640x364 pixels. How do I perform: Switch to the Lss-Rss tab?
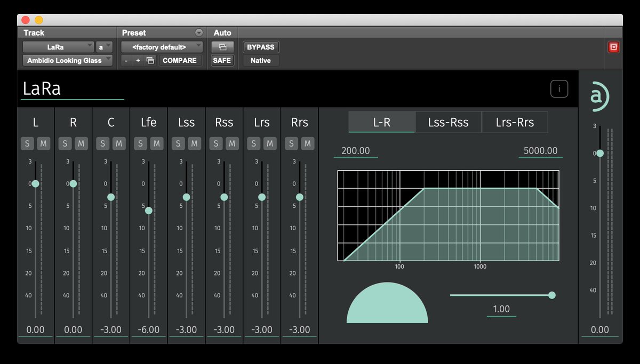click(x=449, y=122)
